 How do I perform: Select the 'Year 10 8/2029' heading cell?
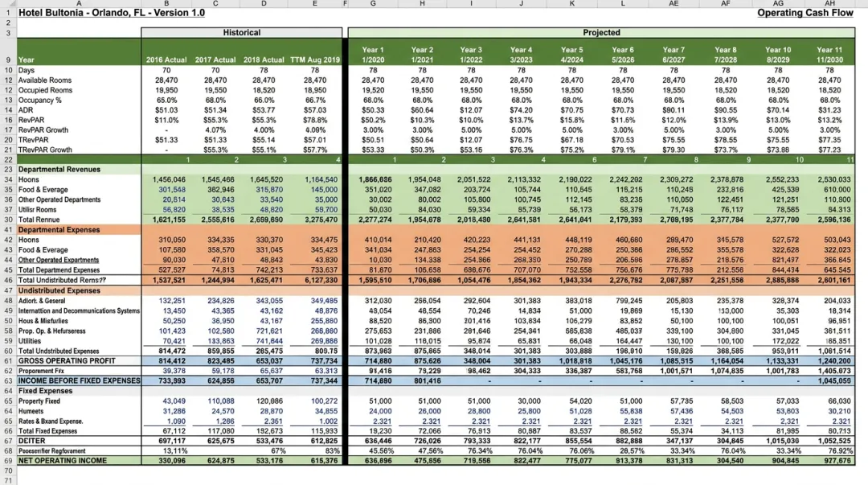click(x=778, y=55)
